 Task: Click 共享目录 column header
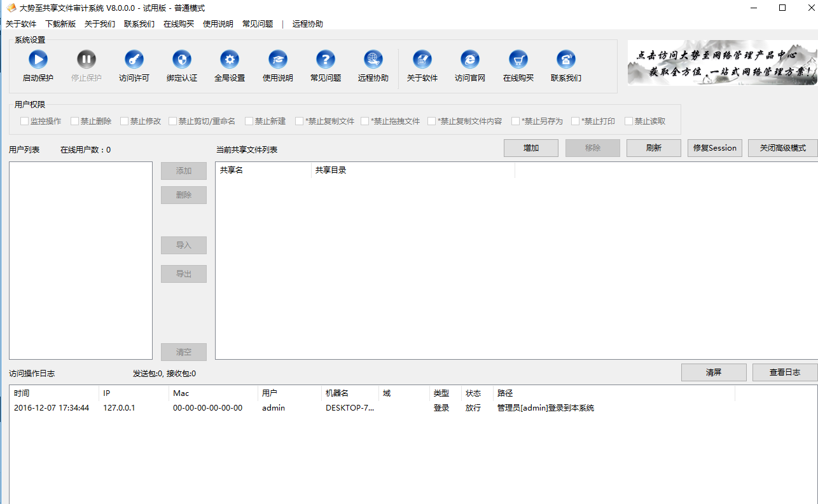click(413, 170)
